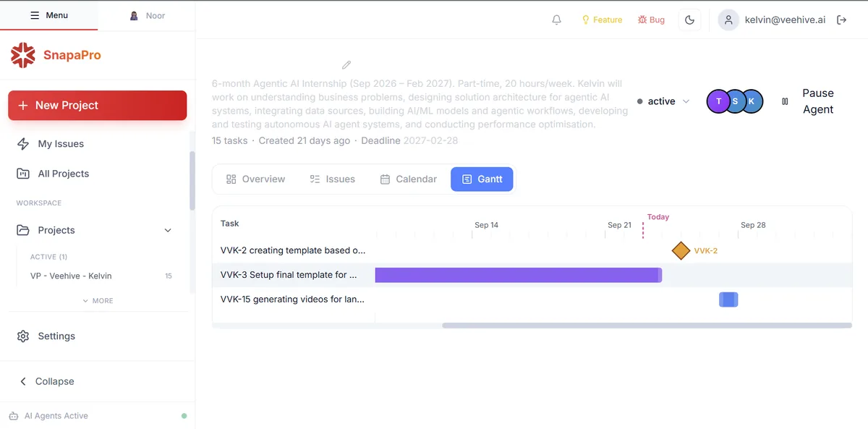Switch to the Noor tab
Viewport: 868px width, 429px height.
click(x=147, y=15)
